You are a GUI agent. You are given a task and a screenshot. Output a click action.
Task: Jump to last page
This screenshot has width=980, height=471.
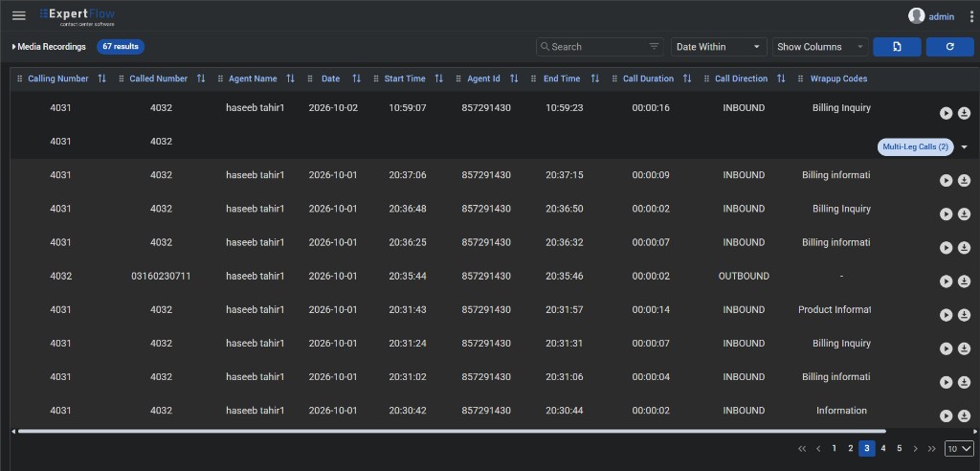pos(932,448)
